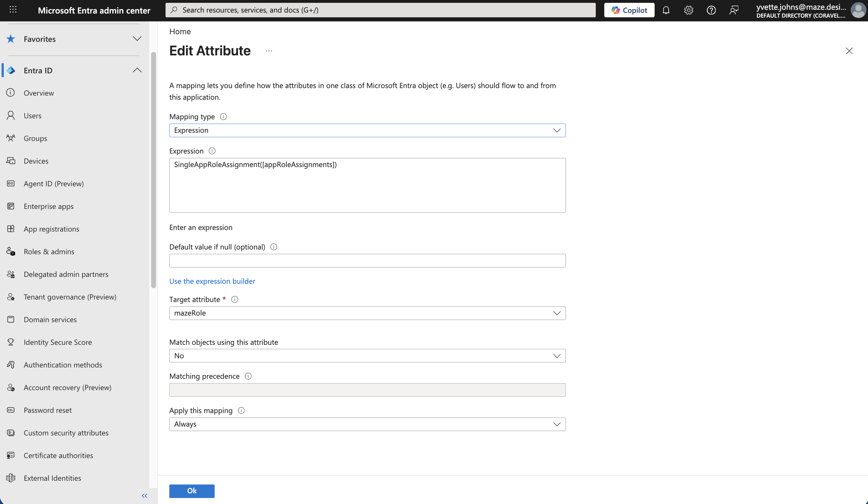Open the user account avatar
This screenshot has height=504, width=868.
pyautogui.click(x=858, y=10)
